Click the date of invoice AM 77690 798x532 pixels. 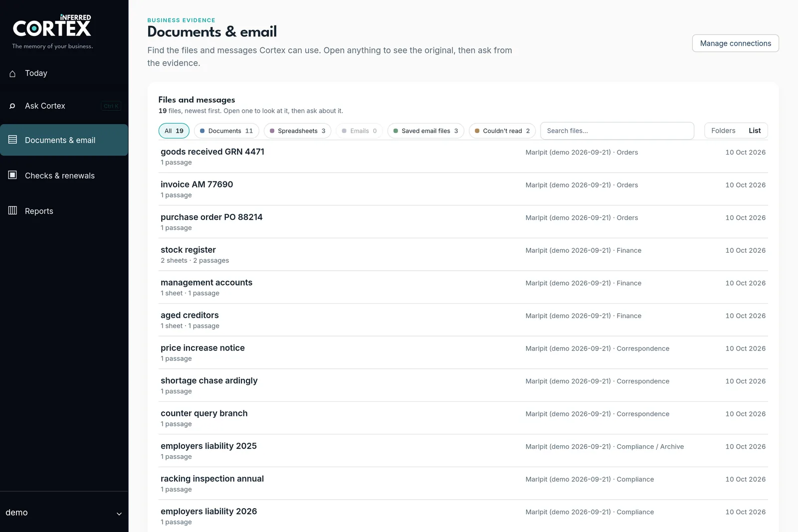click(745, 185)
